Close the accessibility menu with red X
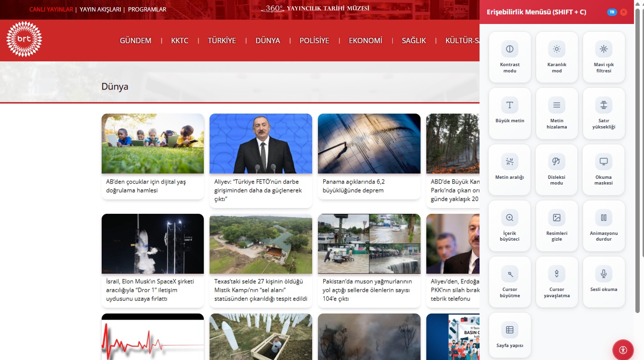Image resolution: width=644 pixels, height=360 pixels. [x=623, y=12]
